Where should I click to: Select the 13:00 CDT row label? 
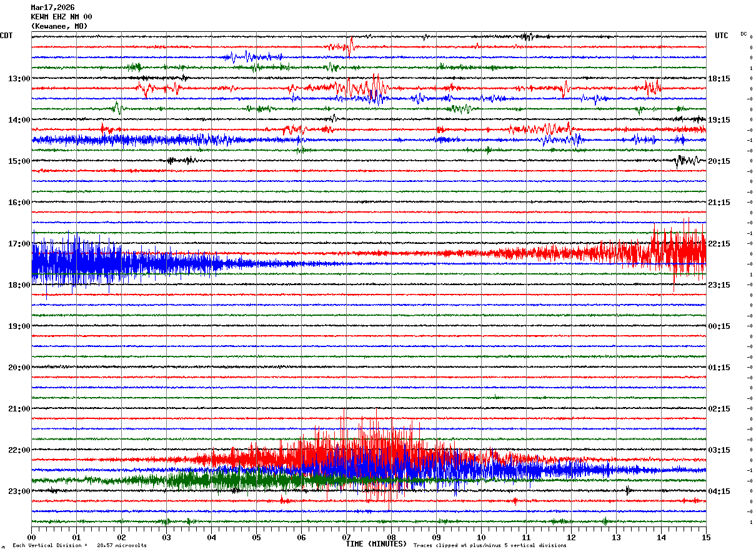19,78
